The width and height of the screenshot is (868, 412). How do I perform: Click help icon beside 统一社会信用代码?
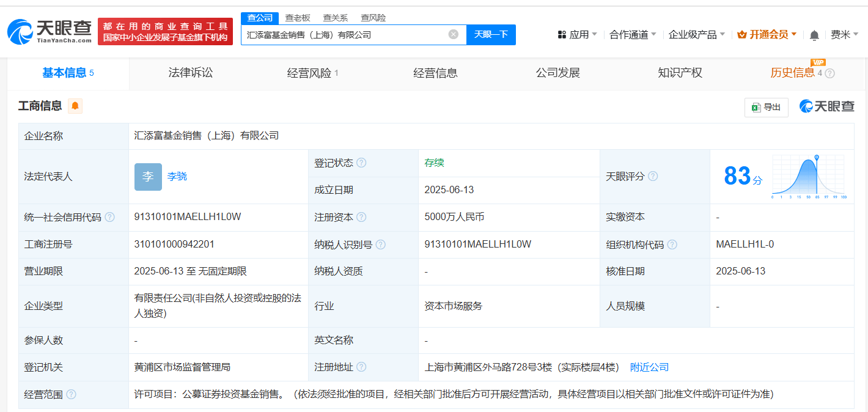[x=109, y=218]
